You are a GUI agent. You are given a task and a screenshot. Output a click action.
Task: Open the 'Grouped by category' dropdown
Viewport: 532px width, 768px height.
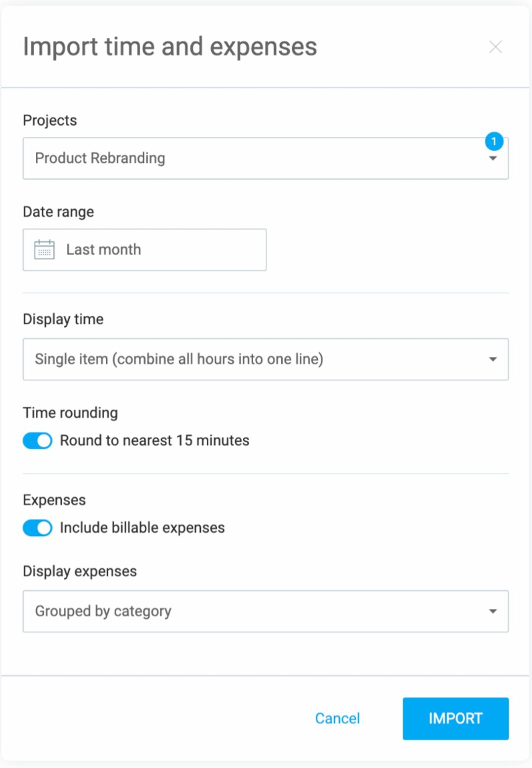click(x=250, y=611)
